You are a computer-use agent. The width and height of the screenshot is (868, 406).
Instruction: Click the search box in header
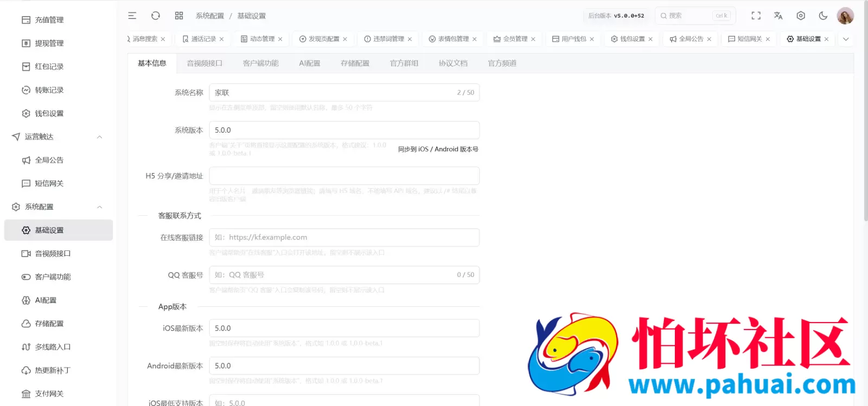695,16
